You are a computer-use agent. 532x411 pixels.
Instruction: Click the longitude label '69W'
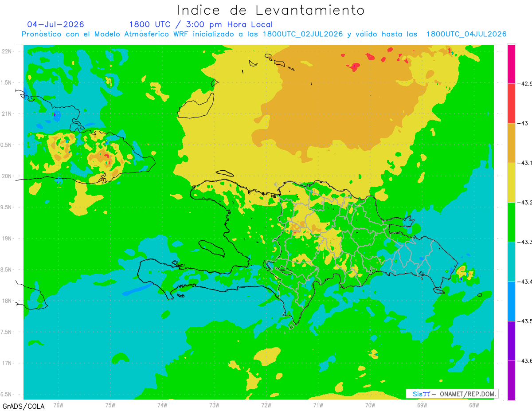coord(422,405)
